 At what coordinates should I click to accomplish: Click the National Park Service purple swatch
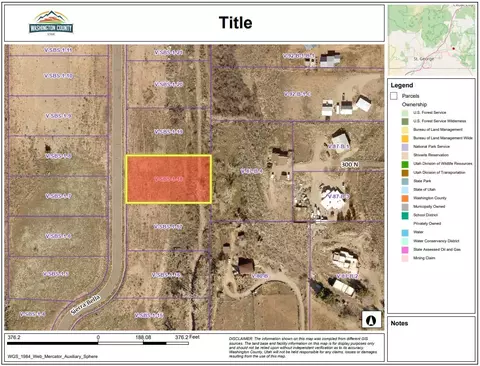(405, 147)
